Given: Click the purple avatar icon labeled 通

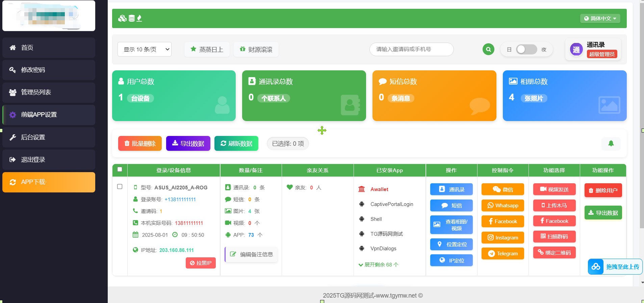Looking at the screenshot, I should 576,50.
